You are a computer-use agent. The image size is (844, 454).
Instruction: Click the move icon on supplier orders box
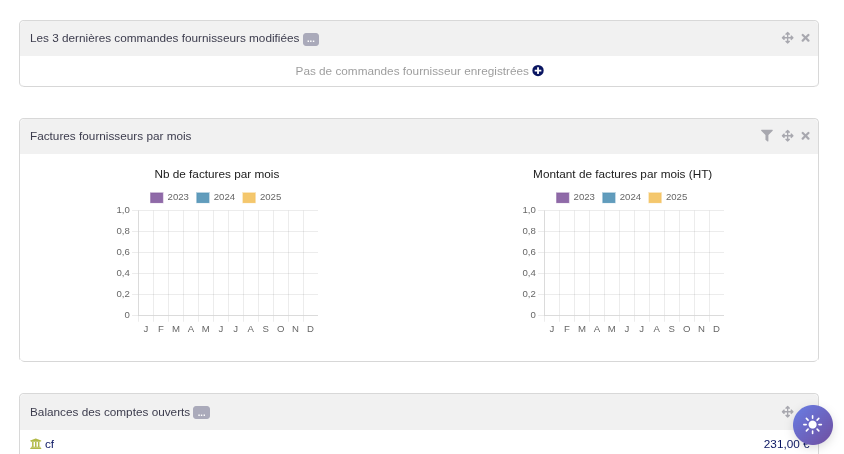(x=787, y=38)
